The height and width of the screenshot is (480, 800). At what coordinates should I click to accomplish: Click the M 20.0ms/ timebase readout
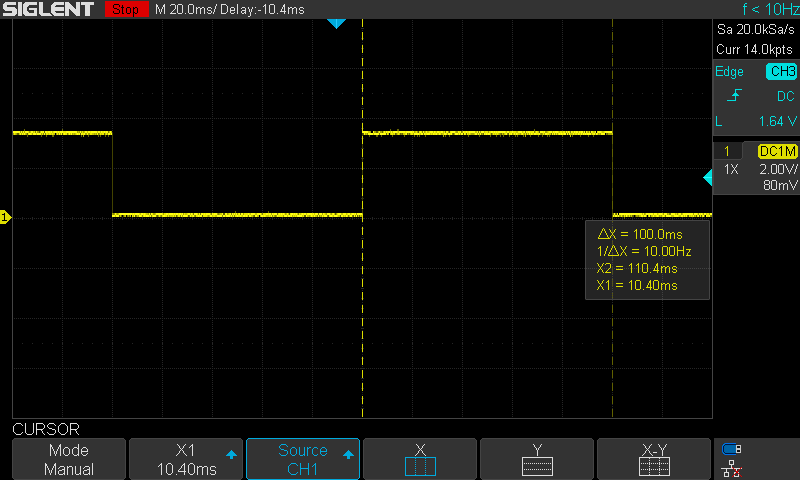(186, 10)
